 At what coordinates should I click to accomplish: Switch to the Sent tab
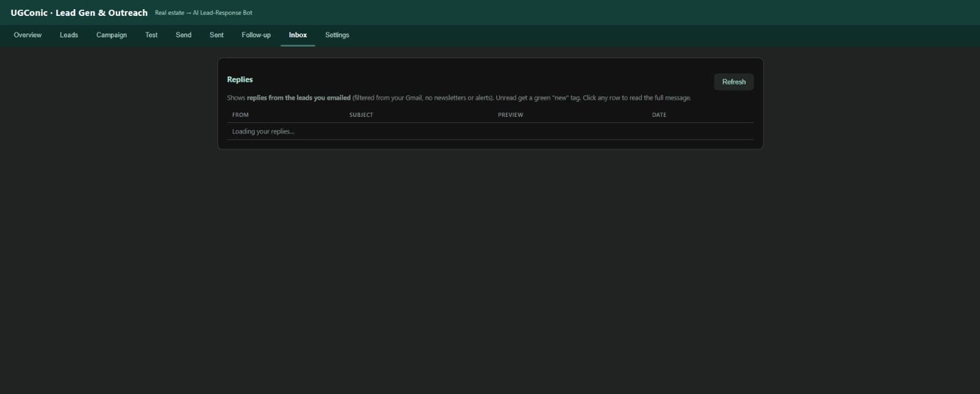coord(217,35)
